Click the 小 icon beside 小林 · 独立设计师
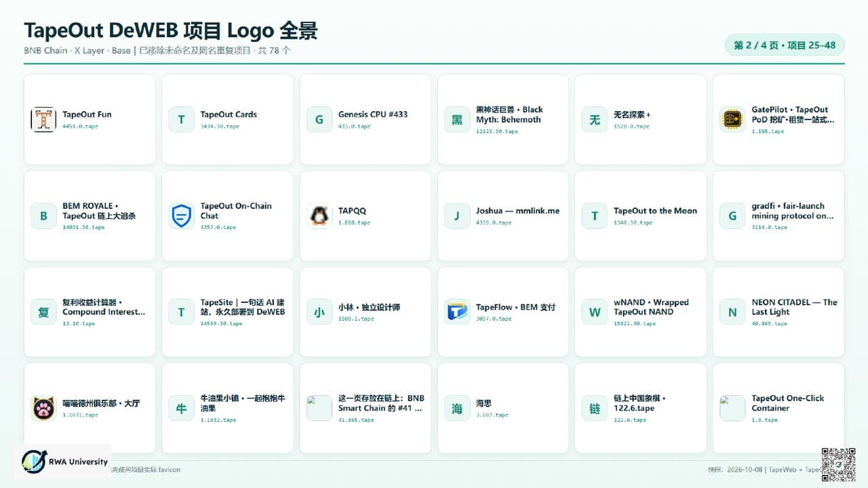 tap(319, 312)
